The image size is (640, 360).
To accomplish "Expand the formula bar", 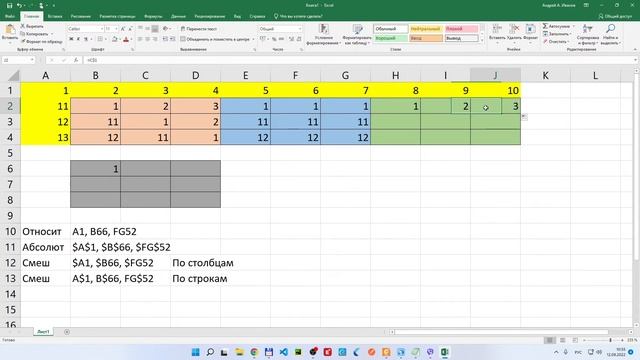I will 636,60.
